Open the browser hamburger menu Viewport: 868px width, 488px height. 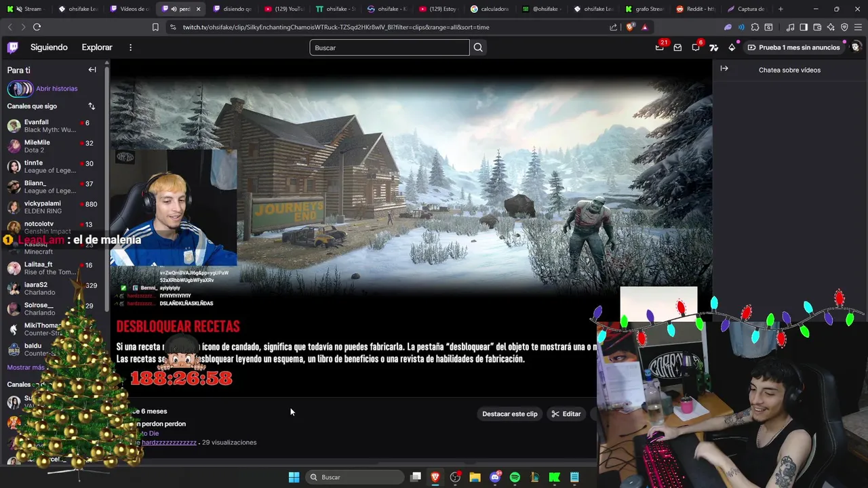tap(858, 27)
